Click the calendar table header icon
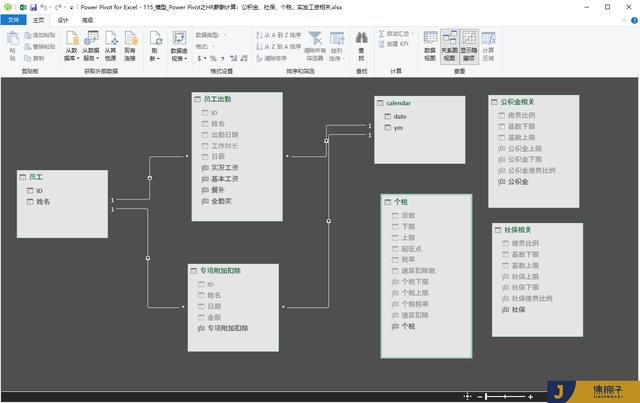This screenshot has width=640, height=403. (380, 103)
